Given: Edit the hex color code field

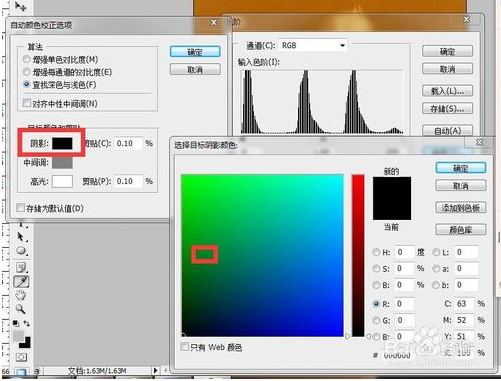Looking at the screenshot, I should click(398, 355).
